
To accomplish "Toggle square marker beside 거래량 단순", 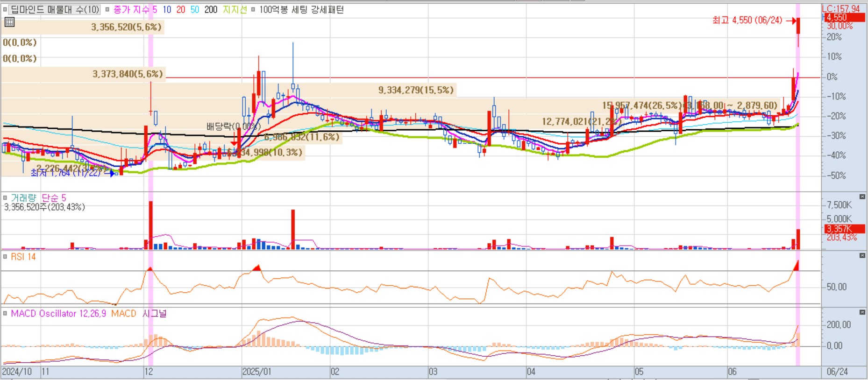I will pyautogui.click(x=5, y=197).
